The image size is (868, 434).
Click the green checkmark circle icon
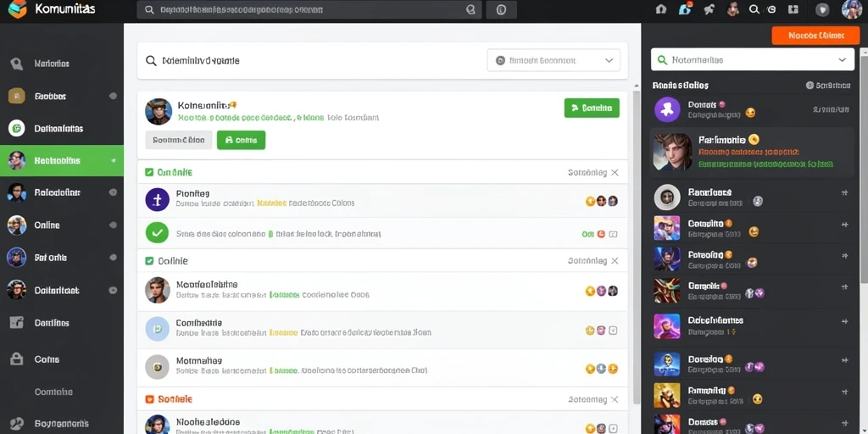point(157,232)
